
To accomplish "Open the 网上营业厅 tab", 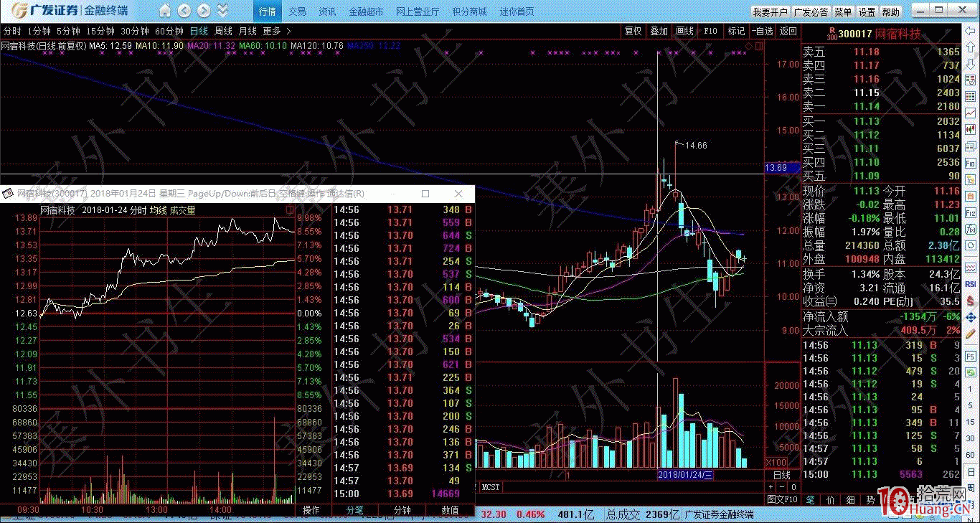I will pos(418,11).
